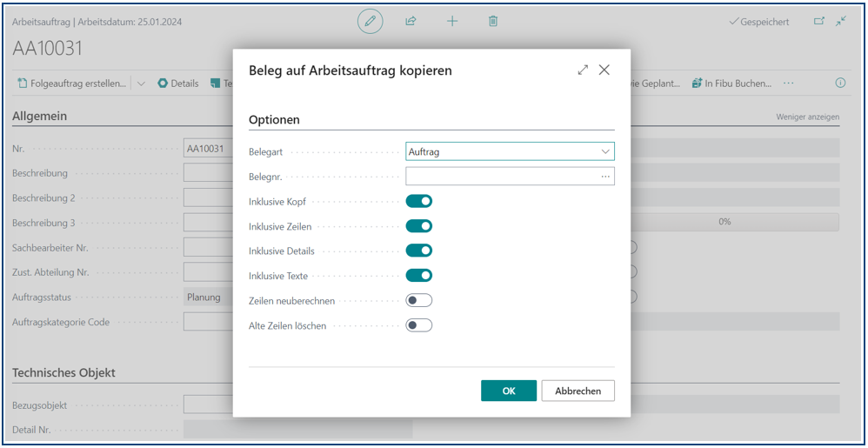Enable Alte Zeilen löschen toggle
The width and height of the screenshot is (868, 448).
point(419,325)
